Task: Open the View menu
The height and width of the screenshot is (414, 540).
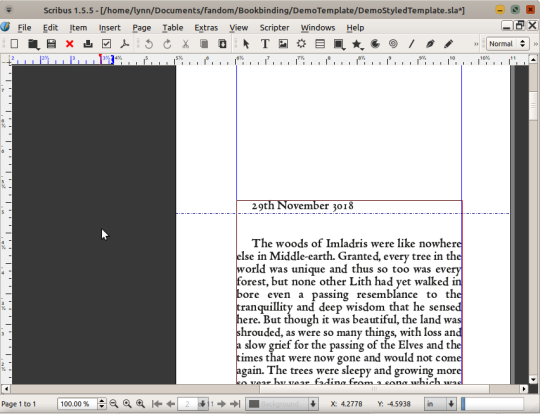Action: 239,28
